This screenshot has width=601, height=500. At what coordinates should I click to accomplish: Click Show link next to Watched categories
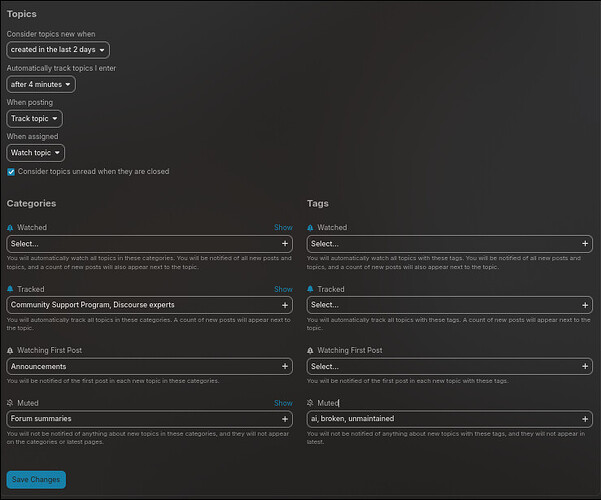tap(283, 227)
